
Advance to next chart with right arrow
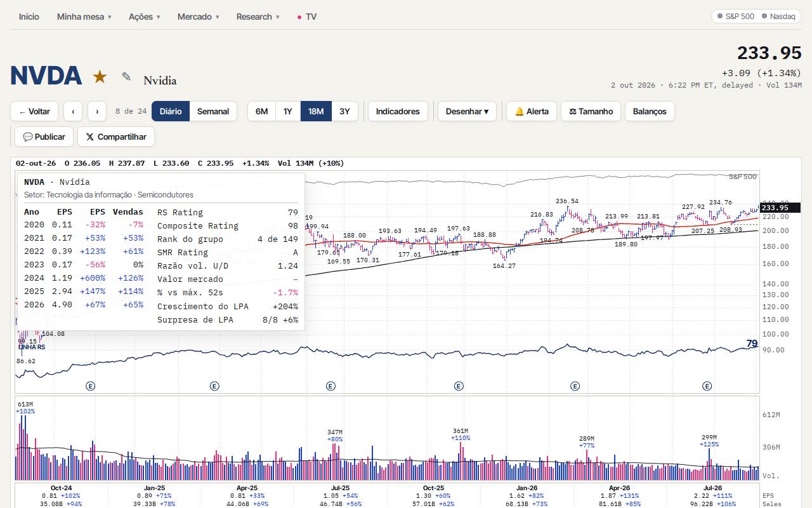tap(96, 111)
